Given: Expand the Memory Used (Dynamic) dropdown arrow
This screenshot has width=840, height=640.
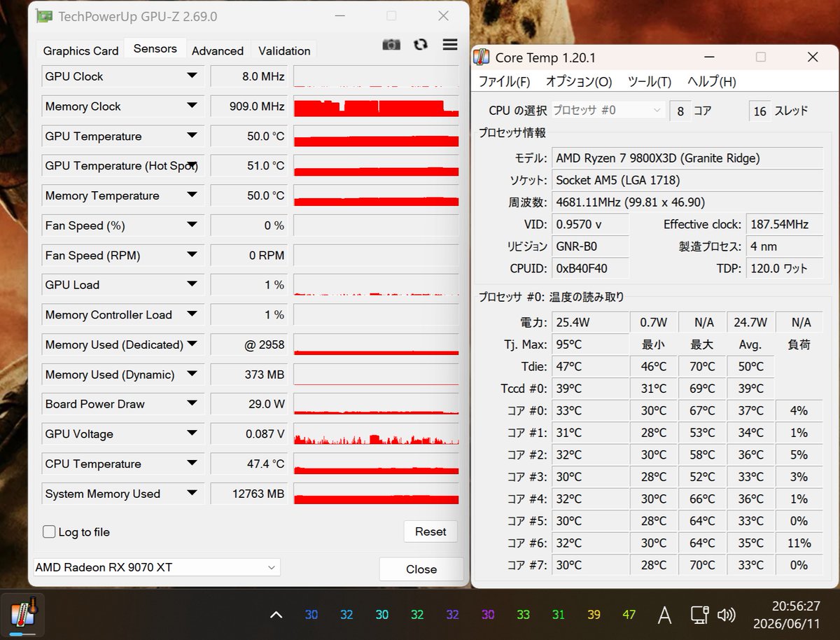Looking at the screenshot, I should point(192,374).
